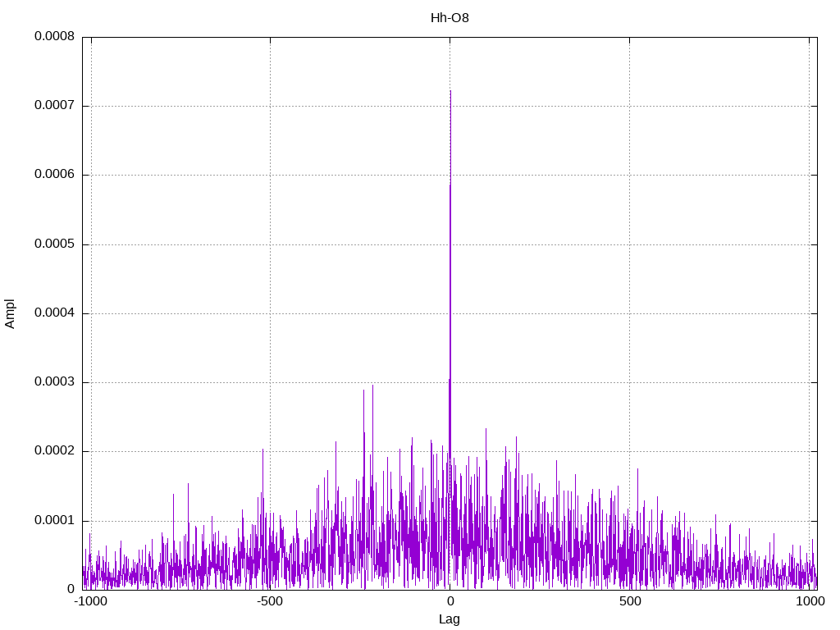
Task: Click the -500 x-axis tick label
Action: [270, 601]
